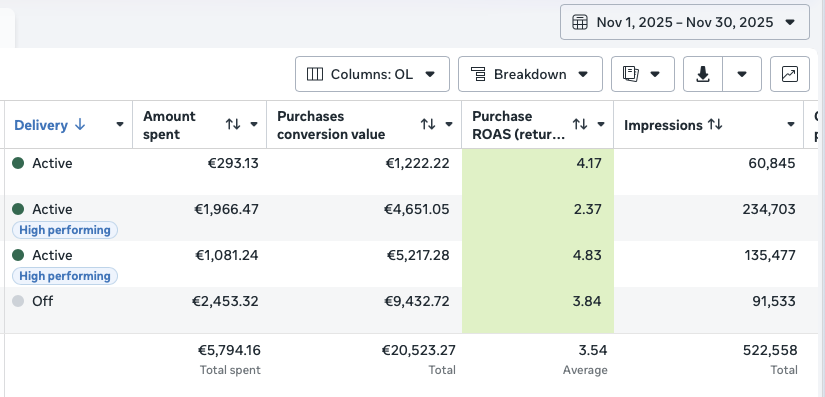
Task: Open the Nov 1 – Nov 30 date picker
Action: tap(685, 22)
